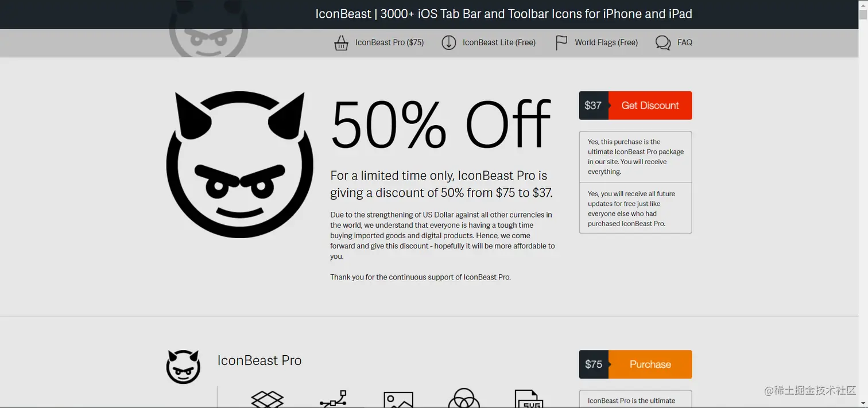Screen dimensions: 868x408
Task: Click the IconBeast Pro section heading
Action: (259, 360)
